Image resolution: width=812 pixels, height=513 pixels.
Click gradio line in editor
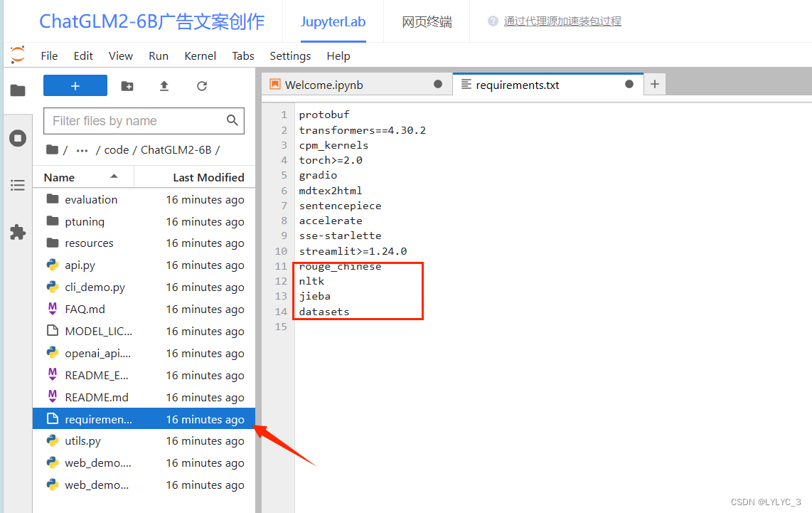[x=318, y=175]
